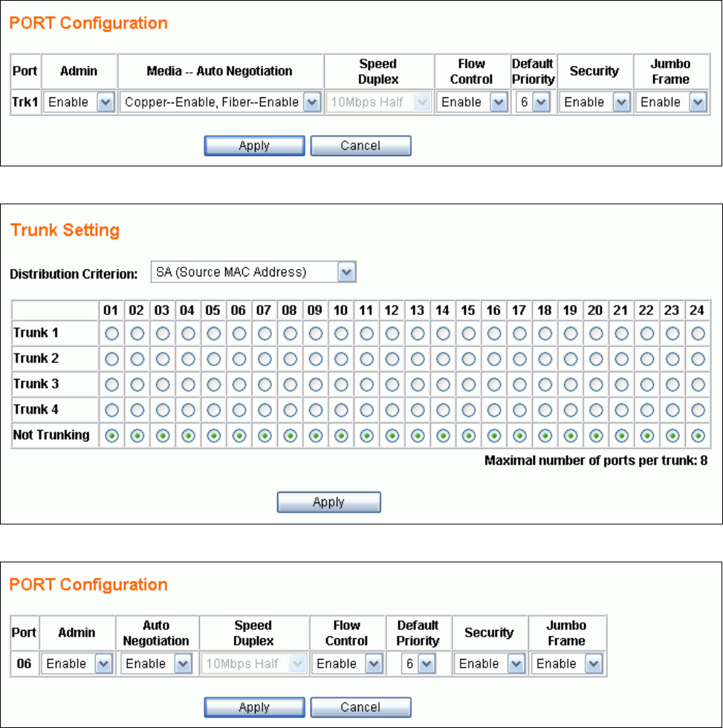Viewport: 723px width, 728px height.
Task: Click the 06 port cell
Action: [x=24, y=664]
